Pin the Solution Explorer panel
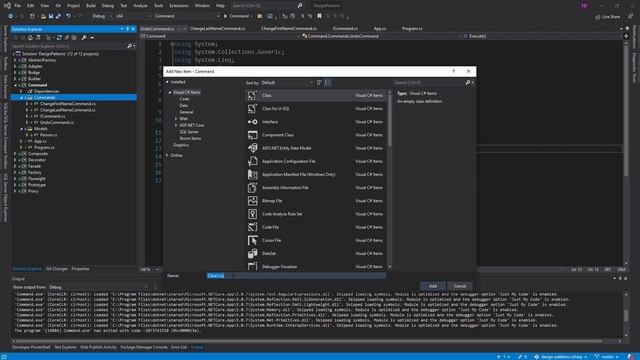Viewport: 640px width, 360px height. point(127,29)
